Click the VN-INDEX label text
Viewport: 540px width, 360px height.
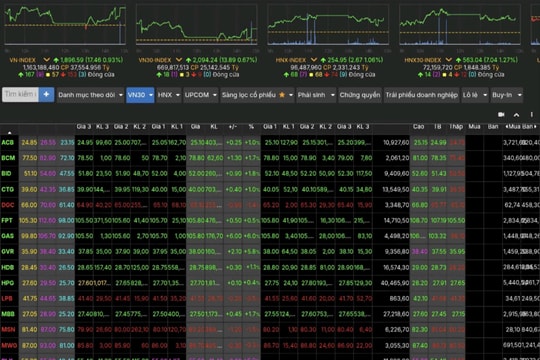tap(22, 60)
